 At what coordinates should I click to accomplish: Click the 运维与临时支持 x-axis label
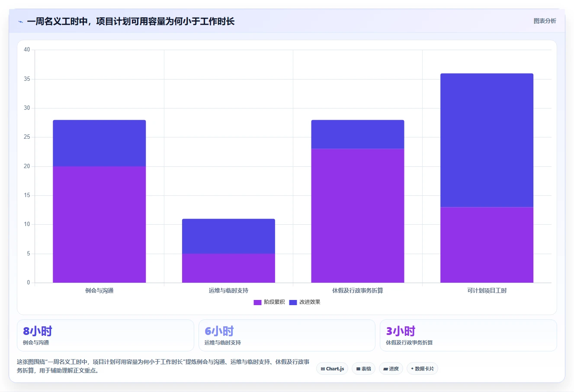tap(228, 290)
